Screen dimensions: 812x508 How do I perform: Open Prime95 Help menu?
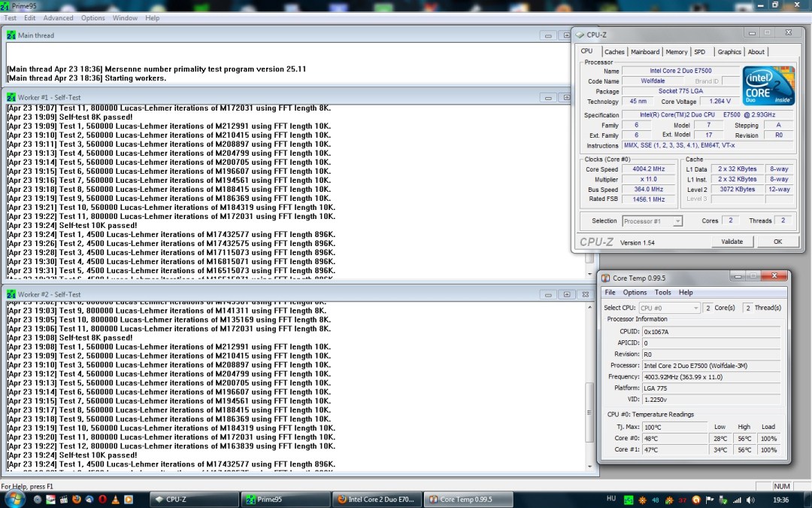point(152,17)
